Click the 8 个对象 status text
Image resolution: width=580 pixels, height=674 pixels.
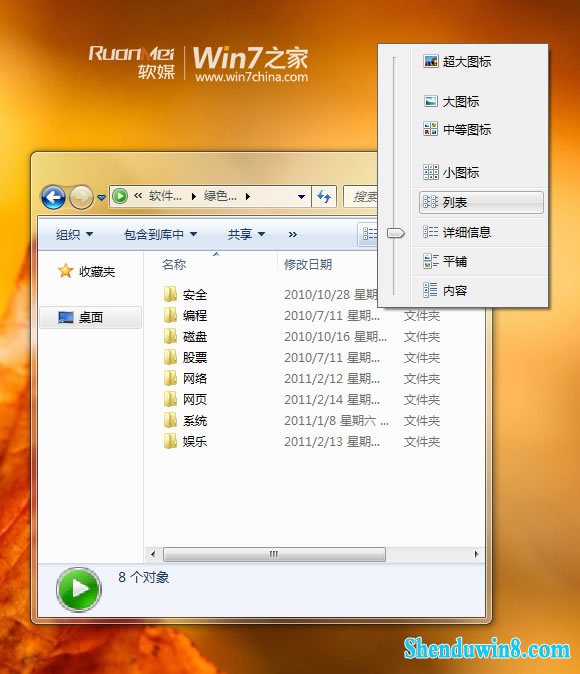coord(144,577)
